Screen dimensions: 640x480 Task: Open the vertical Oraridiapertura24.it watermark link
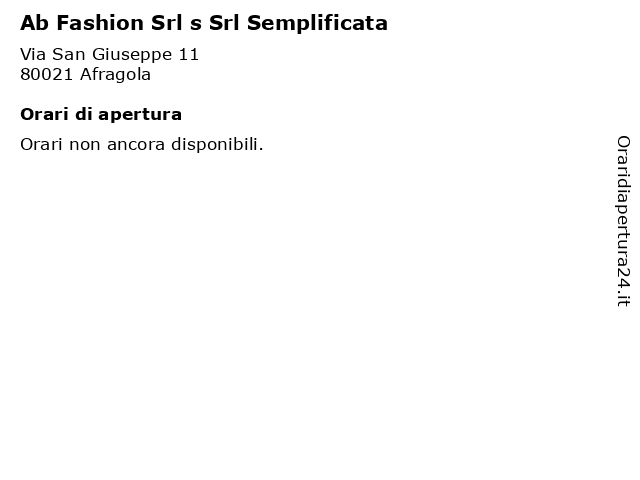click(x=623, y=221)
